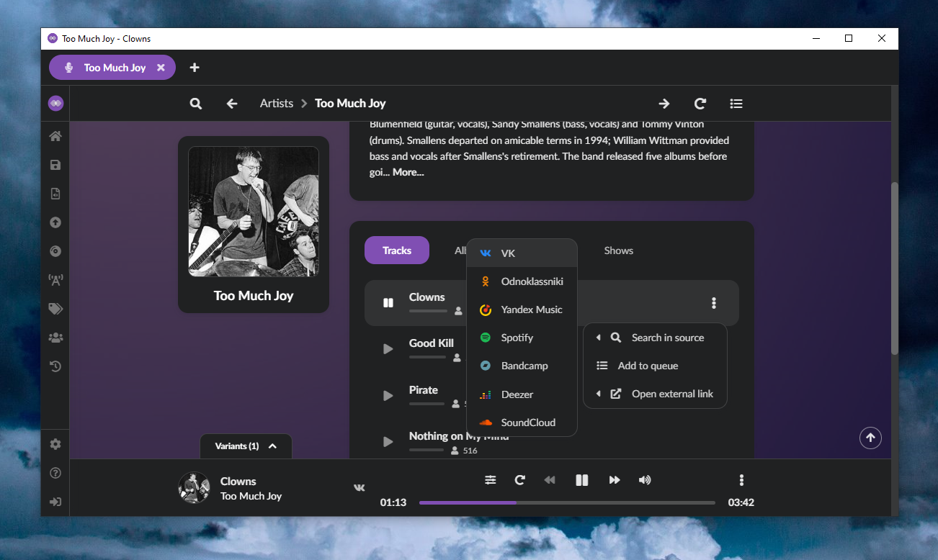Click the save (floppy disk) sidebar icon
The image size is (938, 560).
point(55,165)
